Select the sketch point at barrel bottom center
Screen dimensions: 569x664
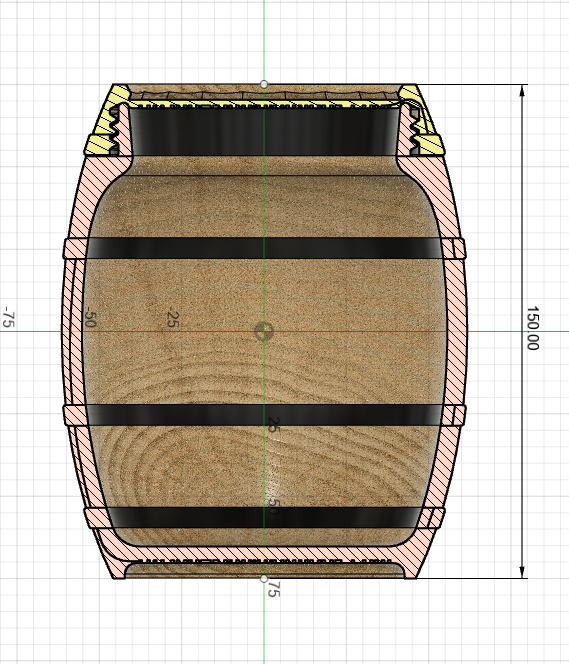click(264, 578)
